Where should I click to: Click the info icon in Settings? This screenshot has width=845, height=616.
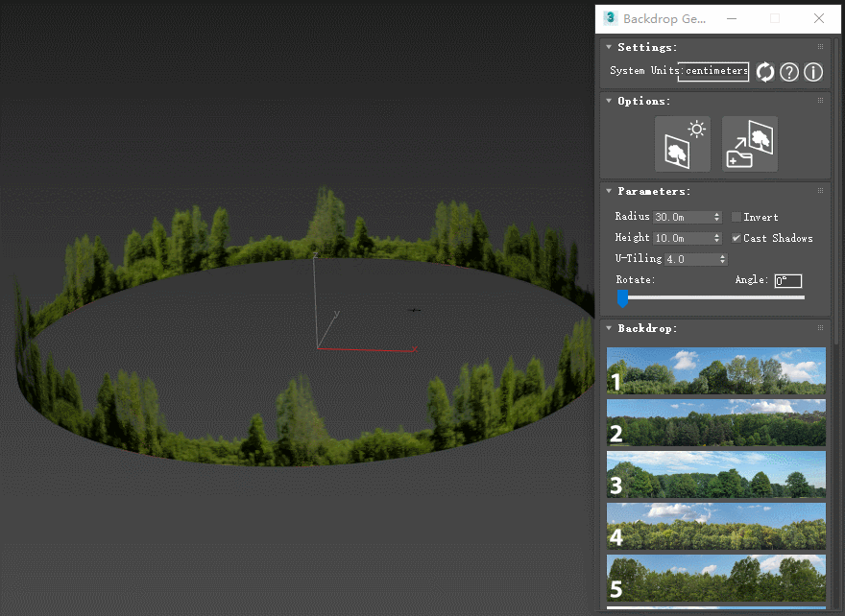[813, 72]
